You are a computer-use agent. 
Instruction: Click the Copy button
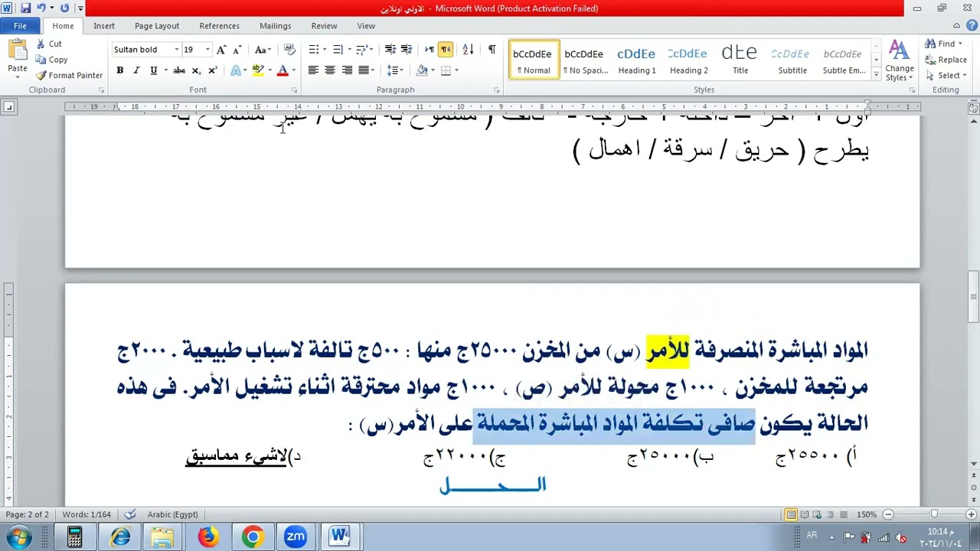51,60
